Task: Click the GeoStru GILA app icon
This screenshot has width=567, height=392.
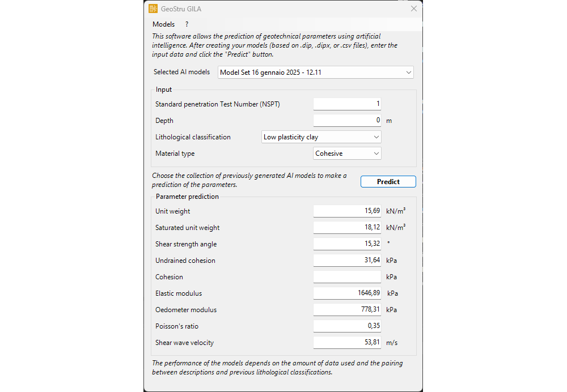Action: tap(153, 8)
